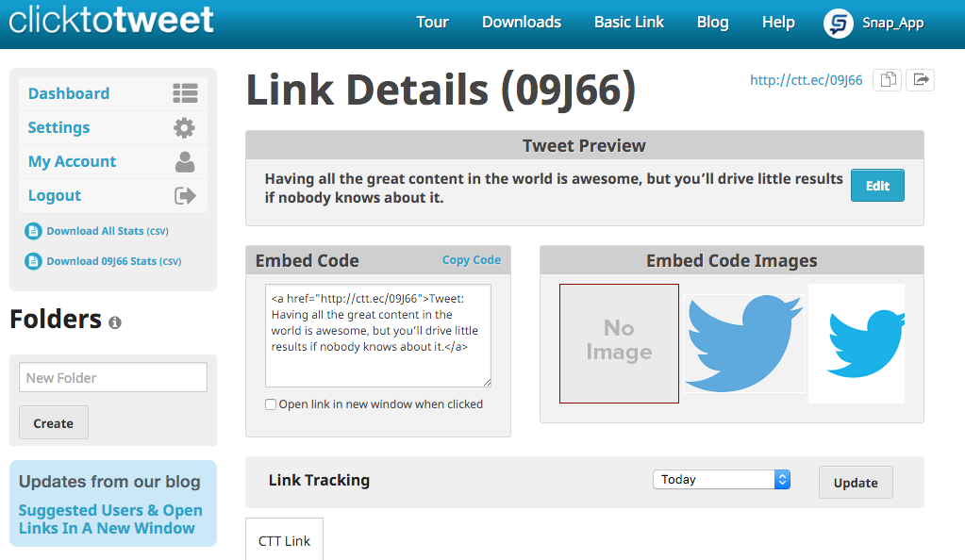Screen dimensions: 965x560
Task: Click the tweet preview text
Action: pyautogui.click(x=554, y=189)
